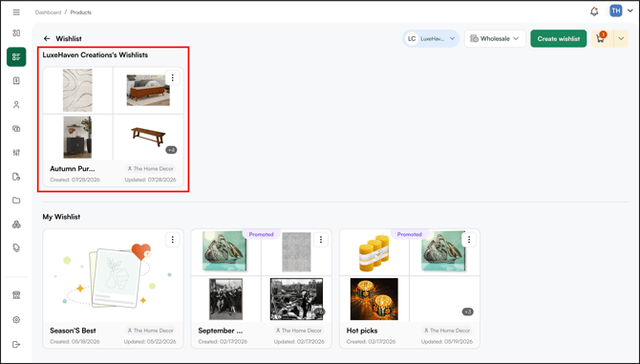Open the sliders adjustments icon in sidebar
640x364 pixels.
pyautogui.click(x=16, y=153)
